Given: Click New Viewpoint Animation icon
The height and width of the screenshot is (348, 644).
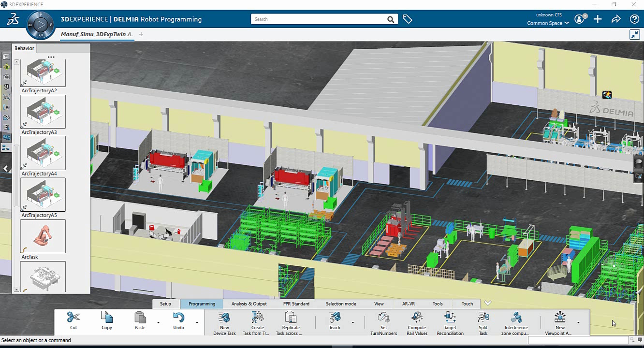Looking at the screenshot, I should [x=560, y=318].
